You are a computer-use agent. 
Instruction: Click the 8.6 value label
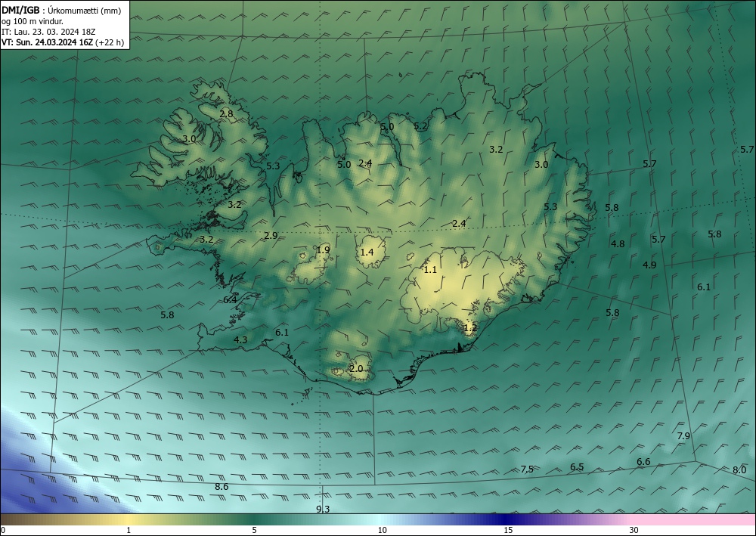[x=222, y=487]
